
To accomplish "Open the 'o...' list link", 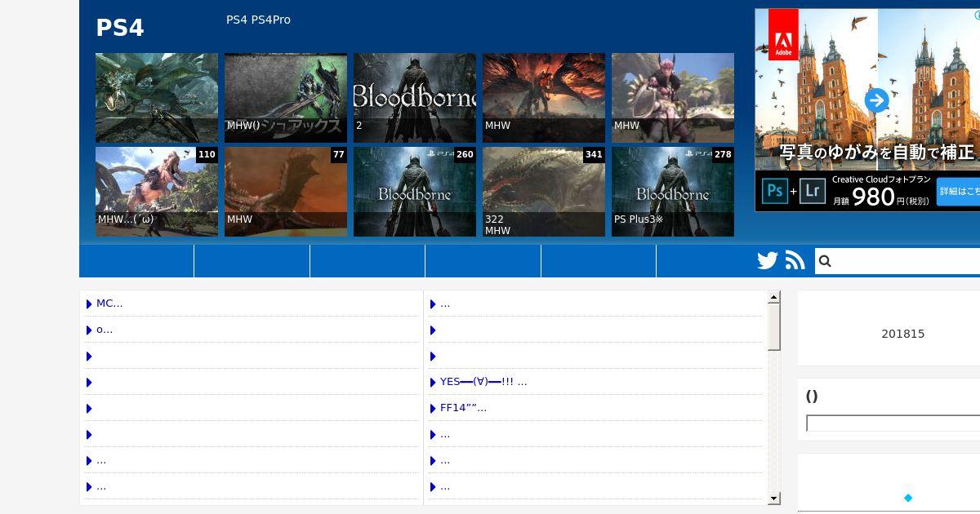I will point(105,330).
